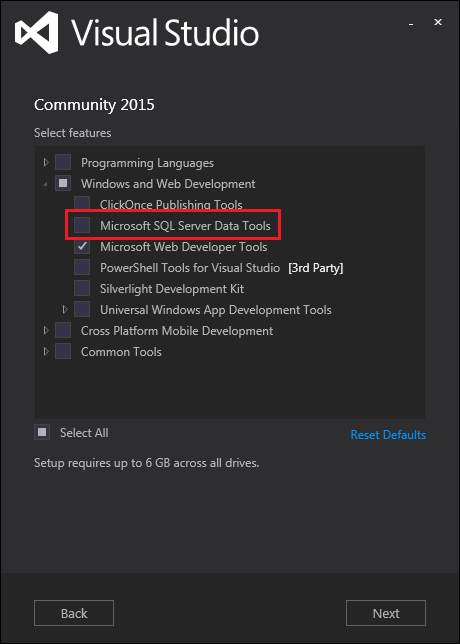This screenshot has width=460, height=644.
Task: Select the Programming Languages label
Action: (x=147, y=163)
